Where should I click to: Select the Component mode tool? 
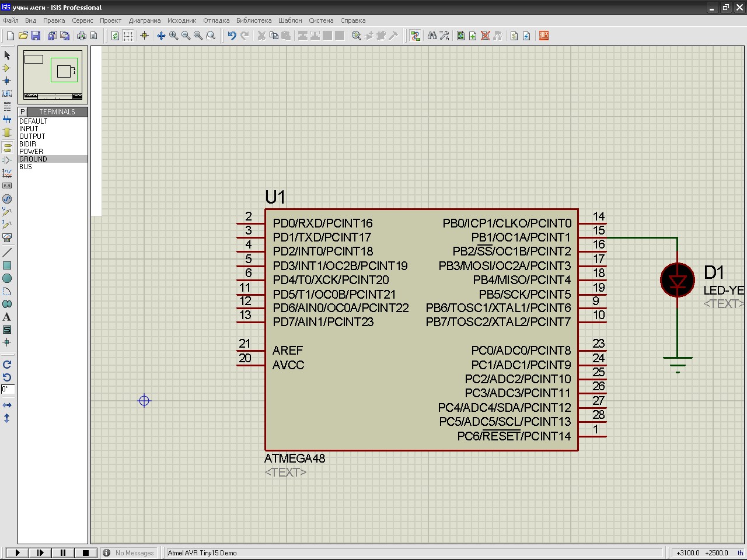coord(7,68)
